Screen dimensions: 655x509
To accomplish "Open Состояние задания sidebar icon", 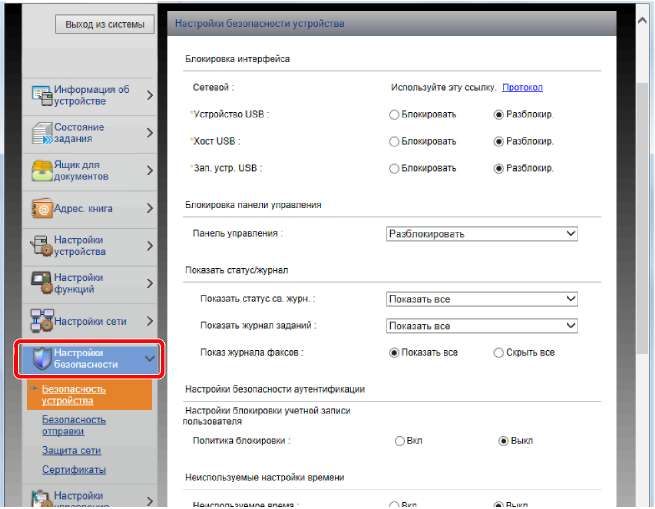I will tap(41, 133).
